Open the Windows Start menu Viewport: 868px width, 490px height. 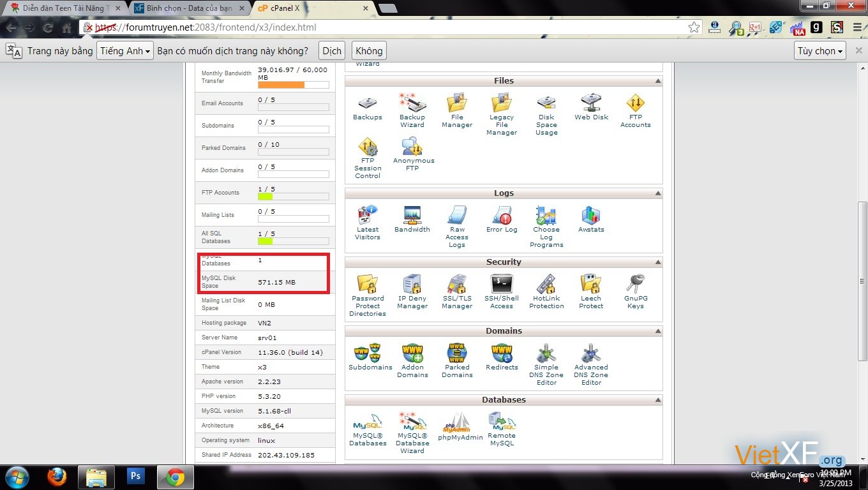pyautogui.click(x=17, y=477)
